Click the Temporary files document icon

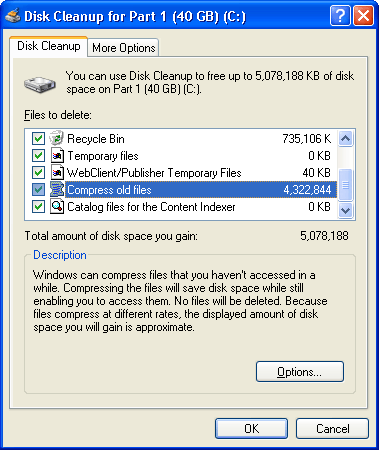click(x=57, y=155)
